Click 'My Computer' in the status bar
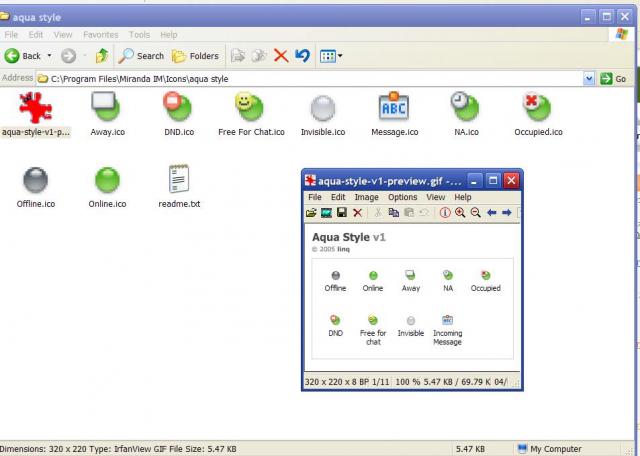 click(x=549, y=449)
